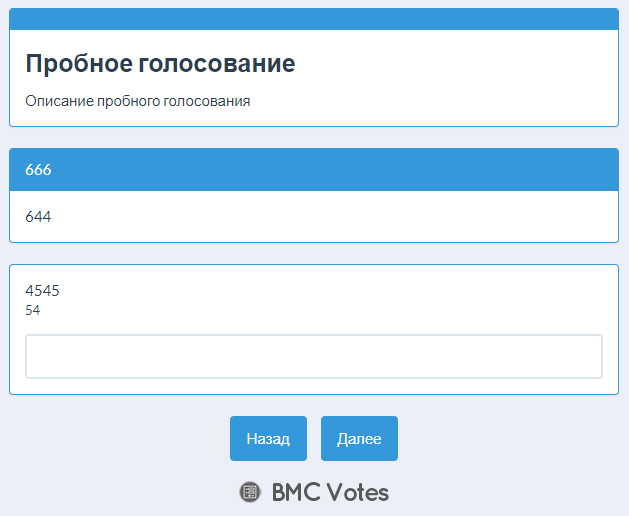Click the 54 hint text

click(32, 310)
